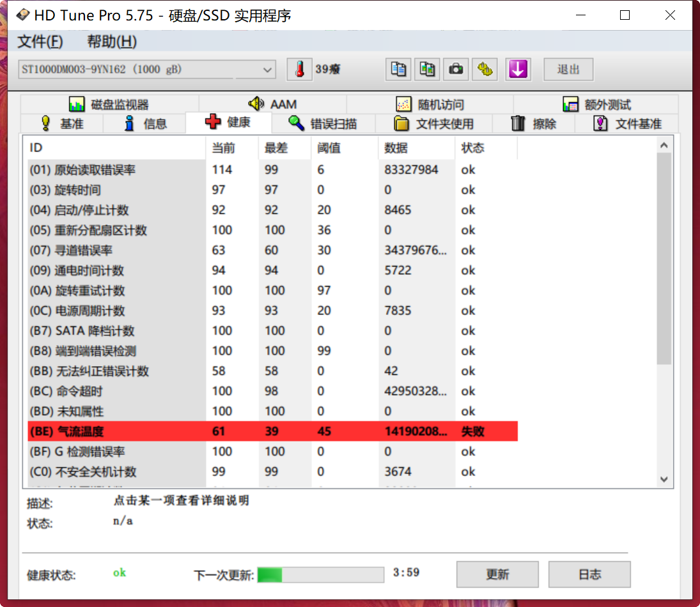700x607 pixels.
Task: Click the 最差 column header
Action: pos(285,148)
